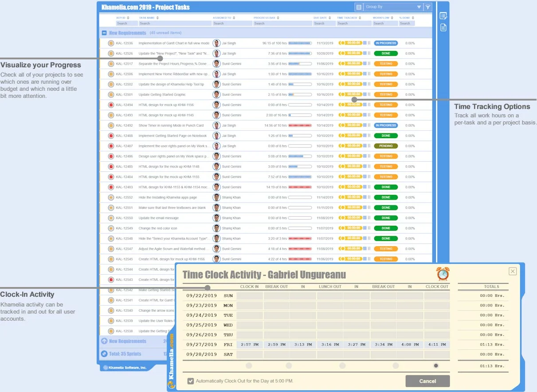The width and height of the screenshot is (537, 392).
Task: Pause the time tracker for KAL-12492
Action: pyautogui.click(x=369, y=125)
